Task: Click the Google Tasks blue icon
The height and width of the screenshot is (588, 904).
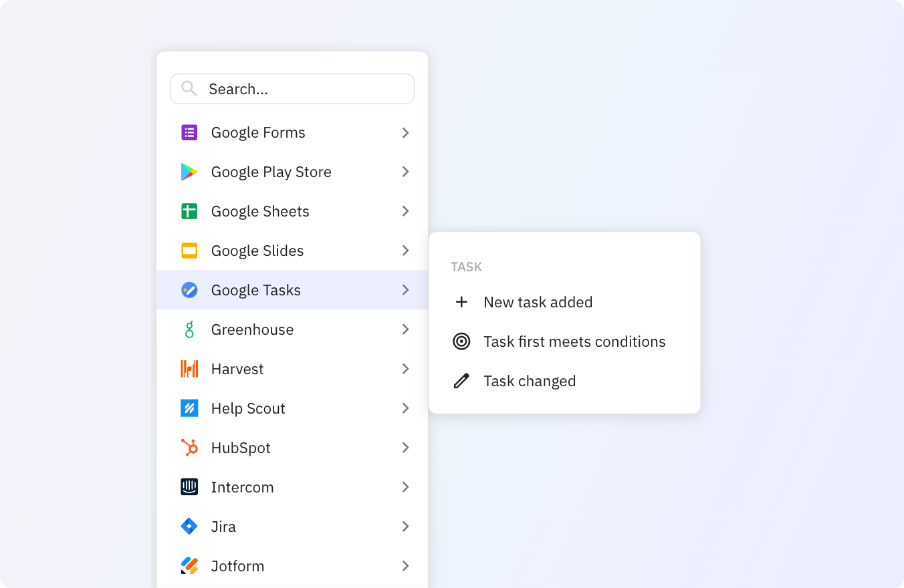Action: point(189,290)
